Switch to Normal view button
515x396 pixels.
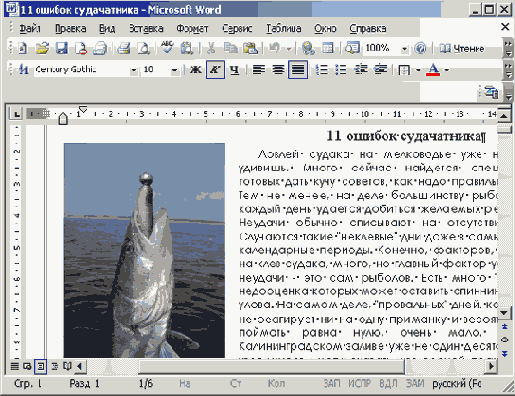(14, 367)
